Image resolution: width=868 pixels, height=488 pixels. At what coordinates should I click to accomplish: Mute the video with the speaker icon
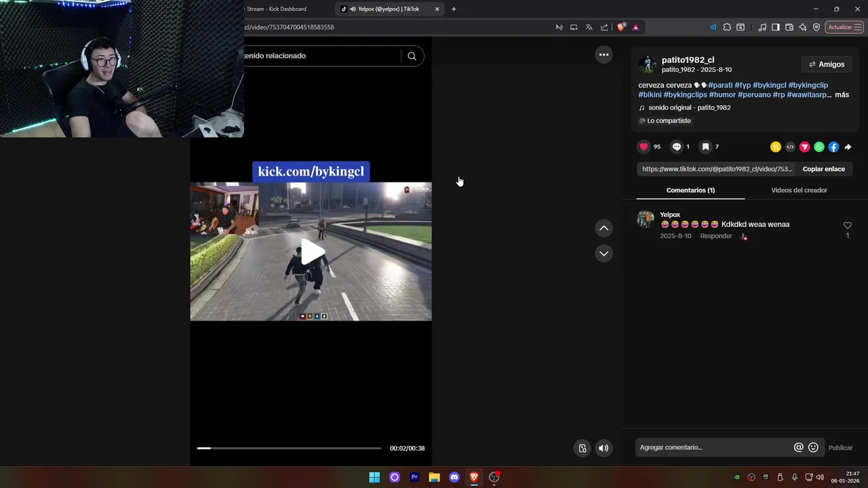tap(603, 448)
